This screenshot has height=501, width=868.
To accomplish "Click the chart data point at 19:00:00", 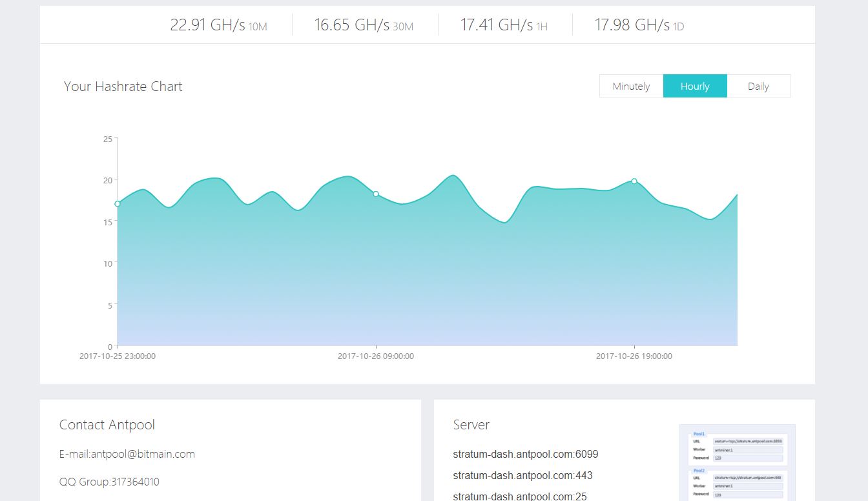I will tap(634, 181).
